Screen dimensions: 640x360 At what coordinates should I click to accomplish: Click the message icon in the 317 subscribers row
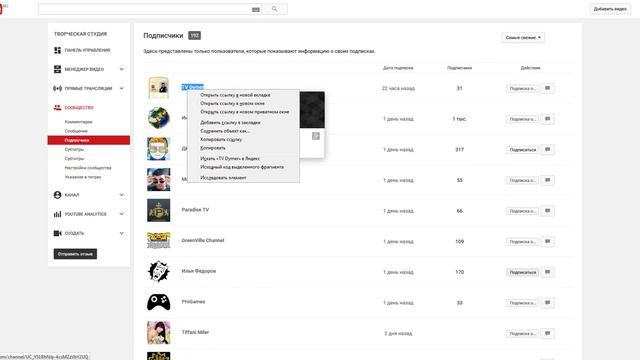coord(547,149)
